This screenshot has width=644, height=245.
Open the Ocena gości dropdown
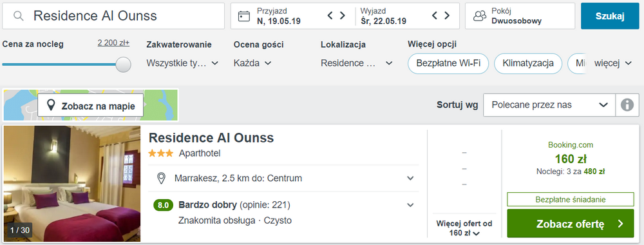(x=252, y=63)
